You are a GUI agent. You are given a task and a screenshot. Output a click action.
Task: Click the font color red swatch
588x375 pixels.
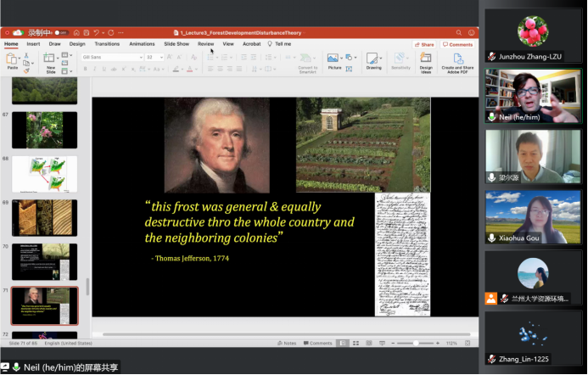point(190,69)
